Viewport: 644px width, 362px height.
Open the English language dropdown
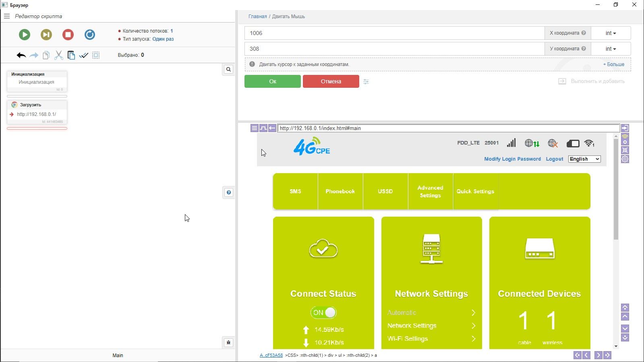pyautogui.click(x=584, y=159)
